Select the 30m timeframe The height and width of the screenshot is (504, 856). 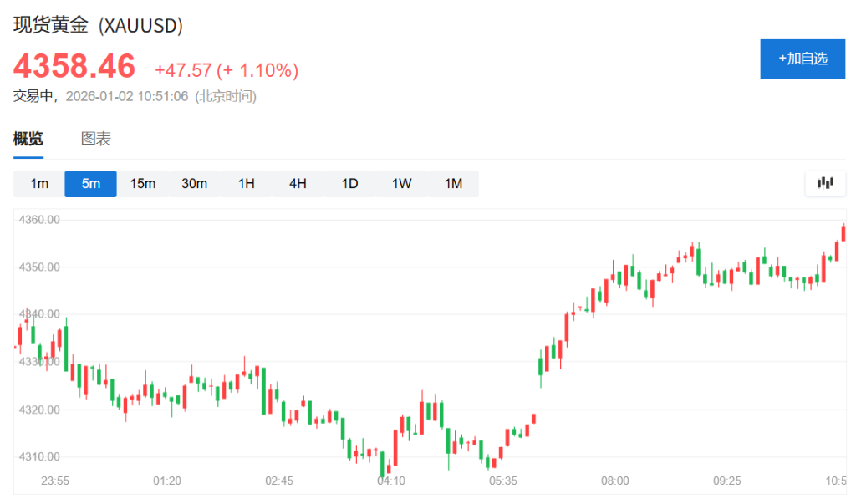point(194,183)
